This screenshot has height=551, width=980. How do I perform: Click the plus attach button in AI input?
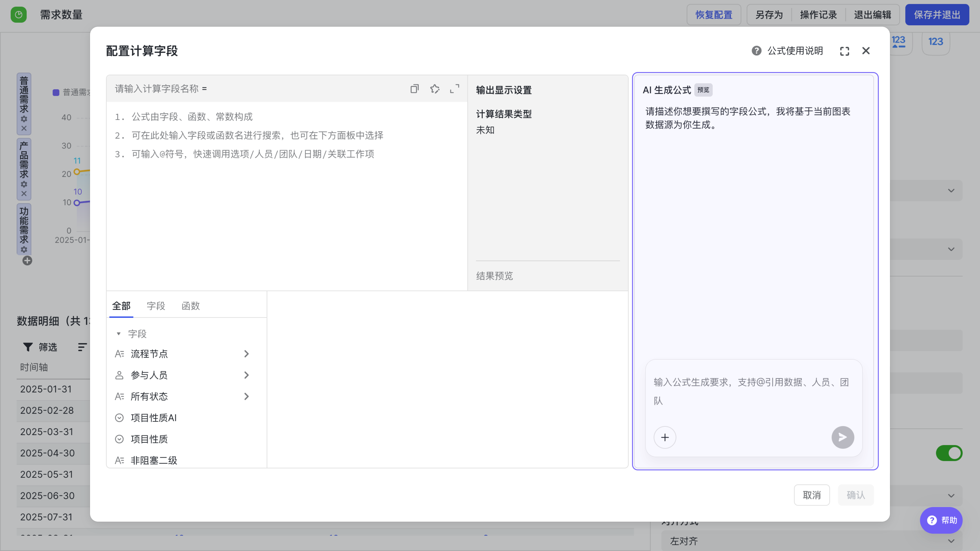(665, 437)
